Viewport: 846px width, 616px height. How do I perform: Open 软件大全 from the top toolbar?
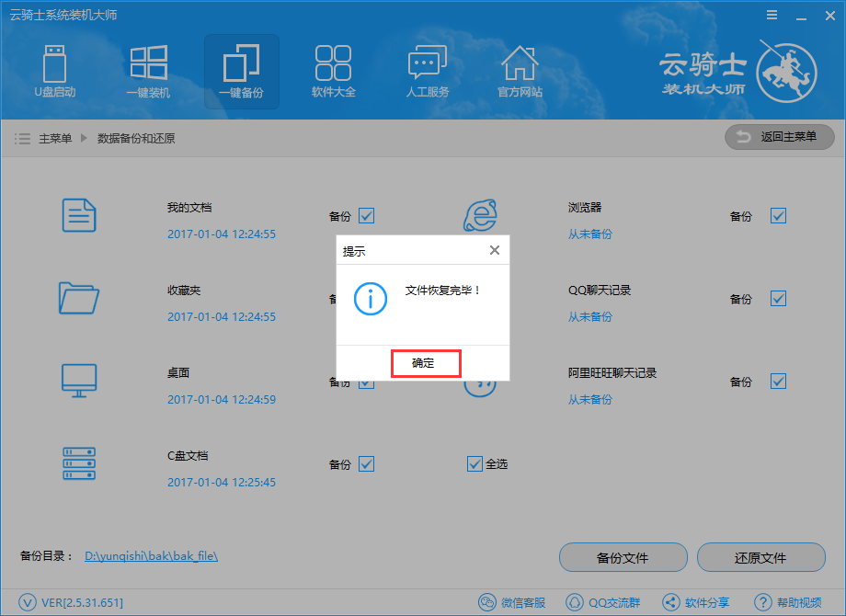click(334, 72)
